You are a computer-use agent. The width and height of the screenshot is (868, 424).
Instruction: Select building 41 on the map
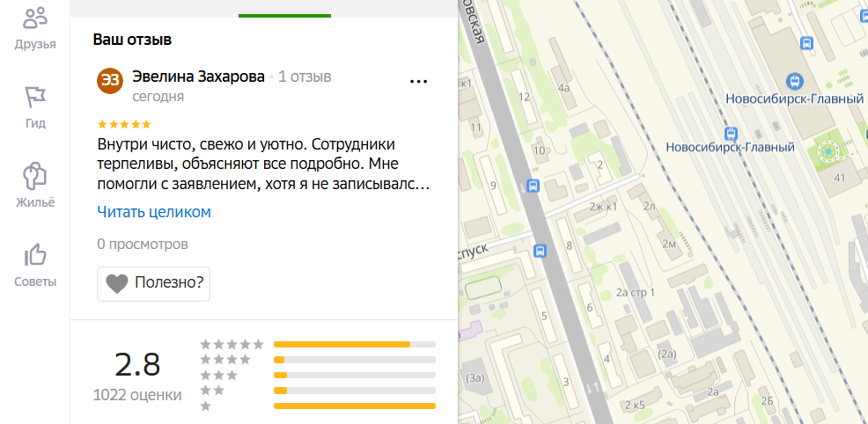(840, 177)
